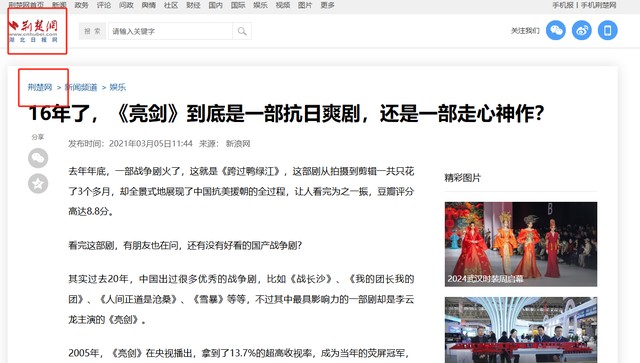
Task: Expand 更多 in top navigation
Action: click(327, 5)
